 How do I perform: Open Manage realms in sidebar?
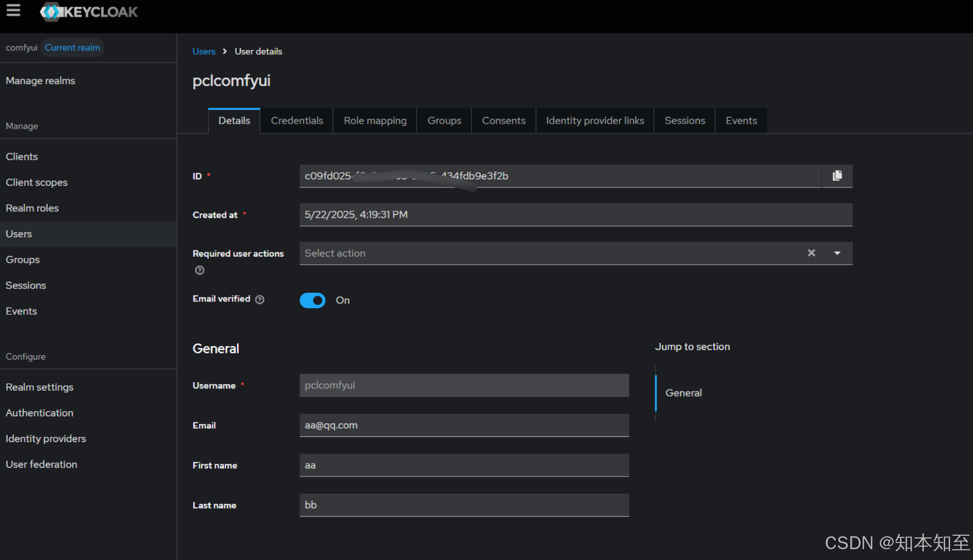click(88, 81)
